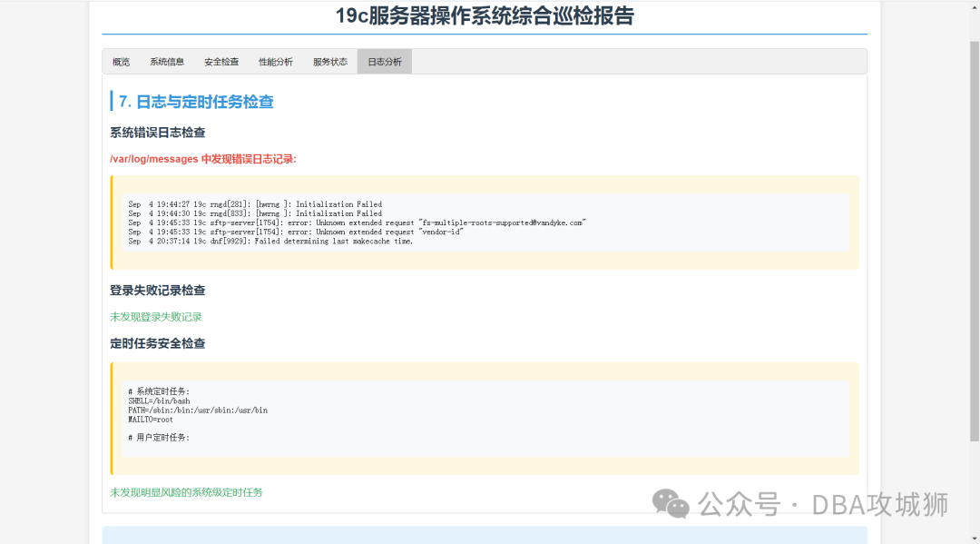Click the report title 19c服务器操作系统综合巡检报告
This screenshot has height=544, width=980.
[x=485, y=15]
